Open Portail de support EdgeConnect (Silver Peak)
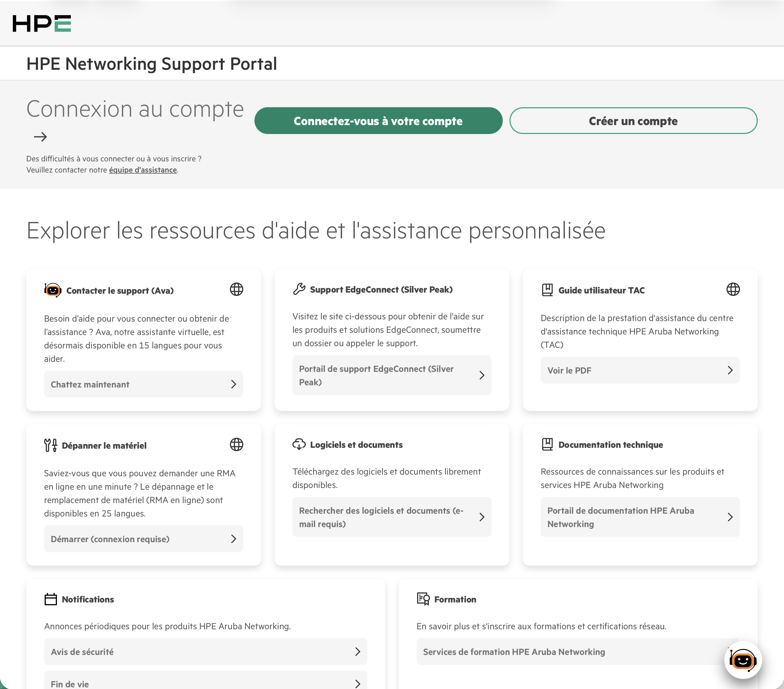This screenshot has width=784, height=689. tap(392, 375)
